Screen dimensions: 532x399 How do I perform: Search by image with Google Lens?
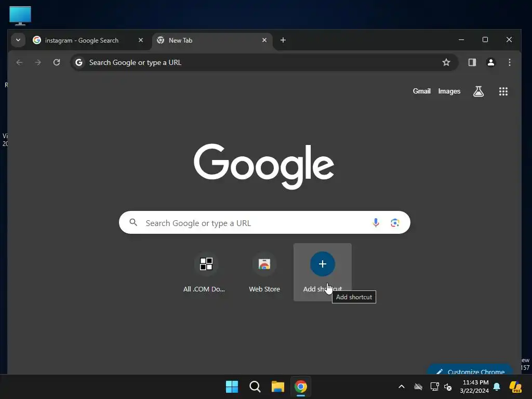pos(395,222)
